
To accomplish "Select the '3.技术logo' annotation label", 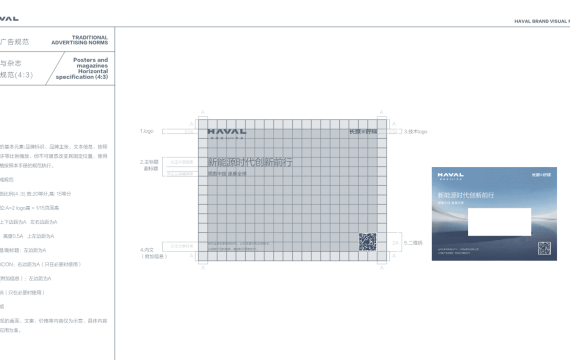I will point(416,132).
